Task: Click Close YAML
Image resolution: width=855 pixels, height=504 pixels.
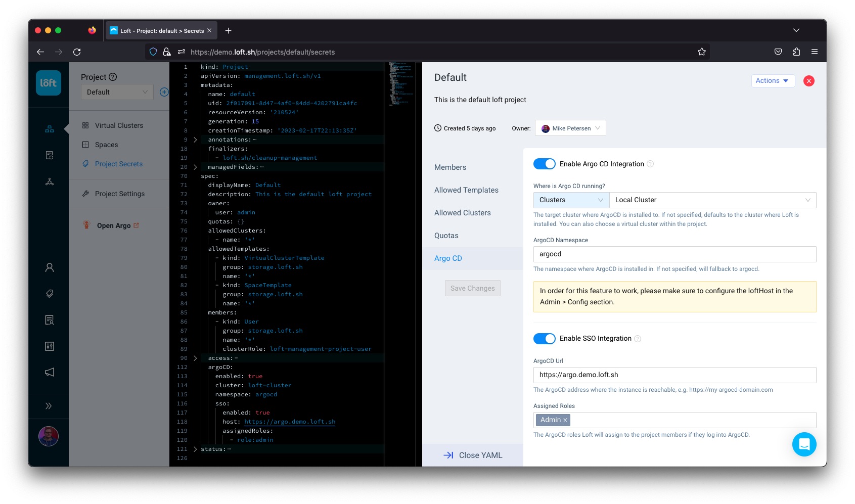Action: 473,455
